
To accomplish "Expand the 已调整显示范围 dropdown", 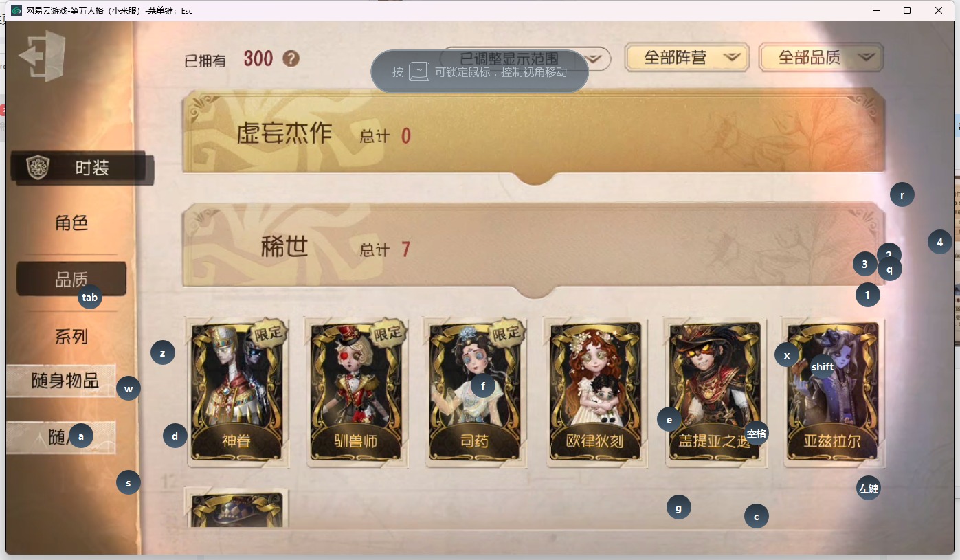I will [525, 58].
